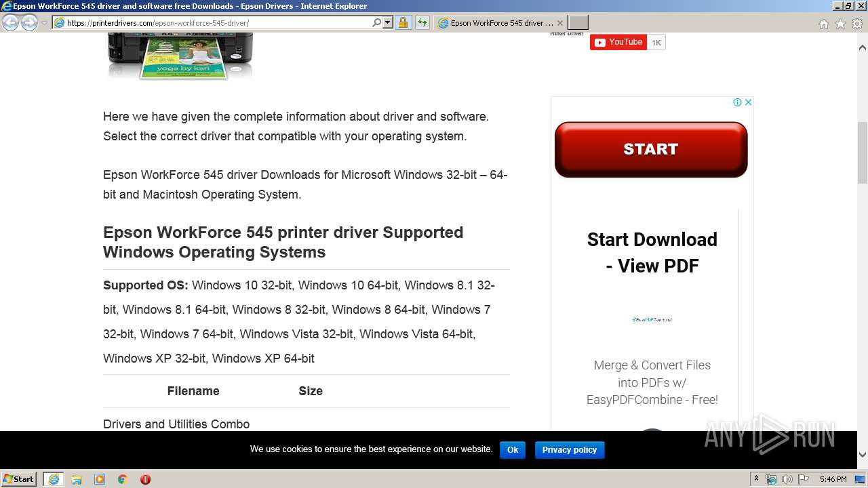Click the Filename column header
The height and width of the screenshot is (488, 868).
193,391
